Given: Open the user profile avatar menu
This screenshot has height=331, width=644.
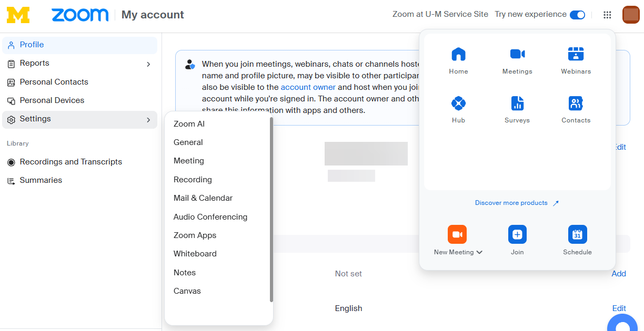Looking at the screenshot, I should pos(631,15).
